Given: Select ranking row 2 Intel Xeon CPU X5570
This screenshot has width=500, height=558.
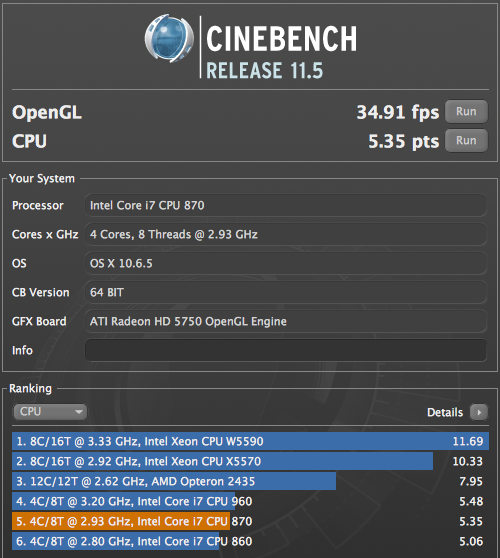Looking at the screenshot, I should [250, 461].
